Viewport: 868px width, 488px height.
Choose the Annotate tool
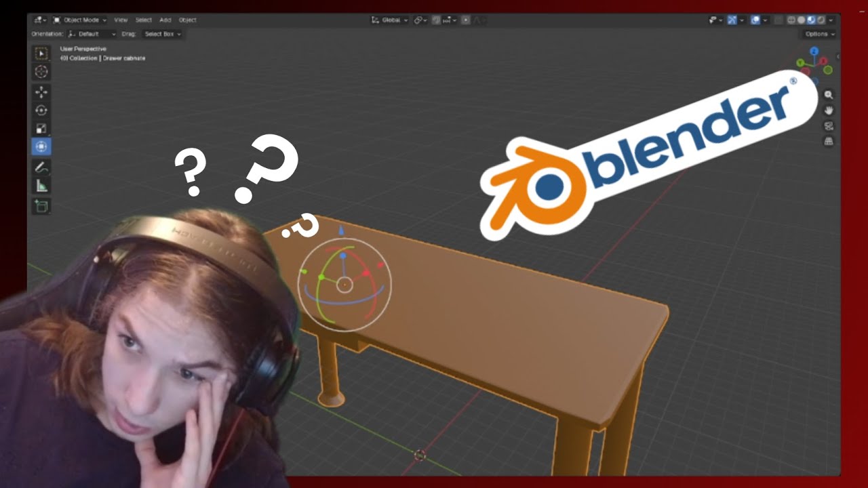click(x=41, y=167)
